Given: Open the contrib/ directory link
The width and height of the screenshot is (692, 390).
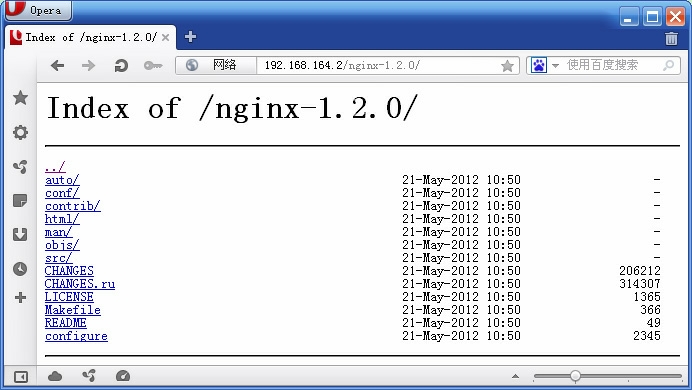Looking at the screenshot, I should coord(73,206).
